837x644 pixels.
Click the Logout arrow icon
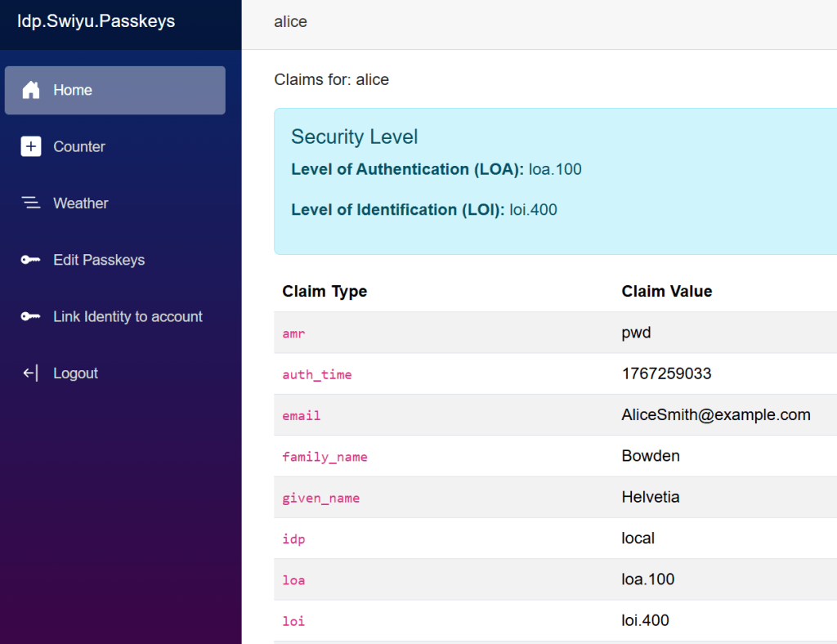(31, 373)
